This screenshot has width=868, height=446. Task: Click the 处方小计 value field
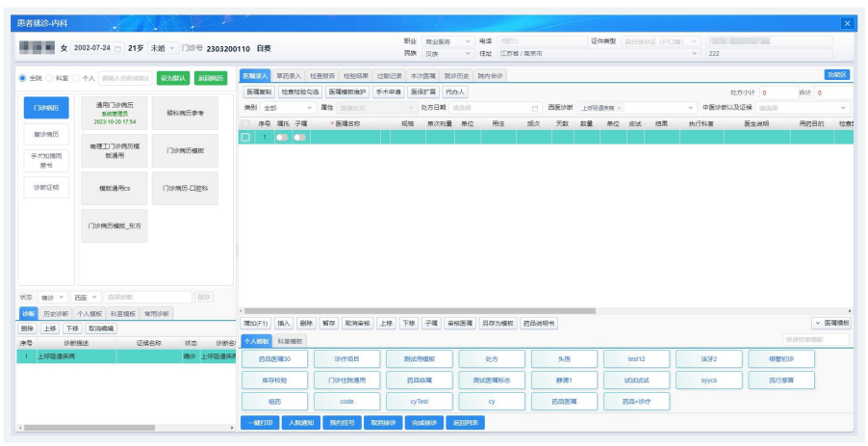(x=778, y=93)
